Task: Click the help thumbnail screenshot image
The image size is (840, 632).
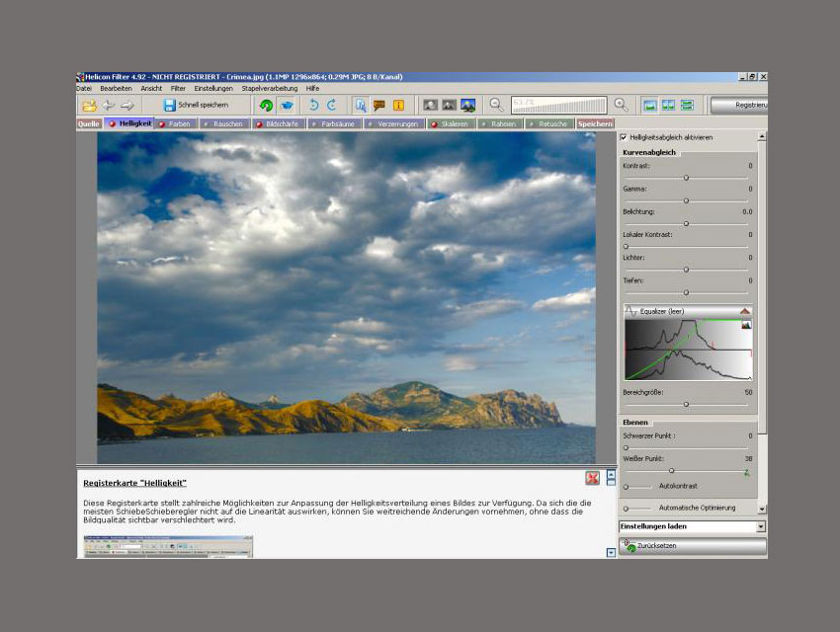Action: click(x=168, y=547)
